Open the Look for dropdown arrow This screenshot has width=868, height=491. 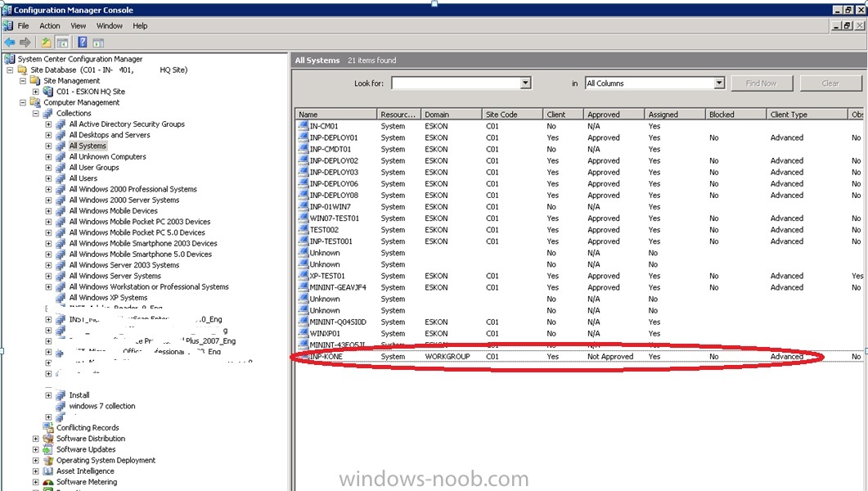[x=526, y=83]
